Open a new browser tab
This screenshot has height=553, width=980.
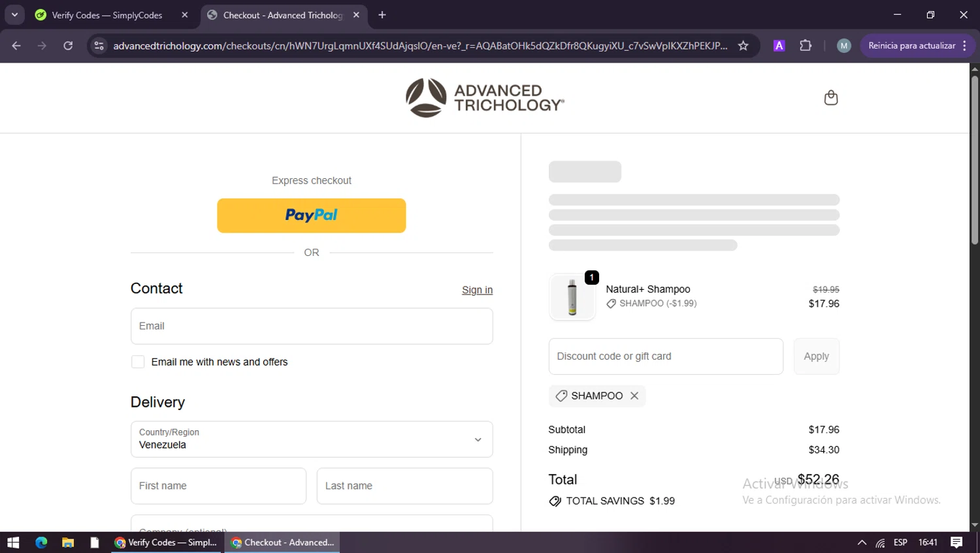tap(382, 15)
